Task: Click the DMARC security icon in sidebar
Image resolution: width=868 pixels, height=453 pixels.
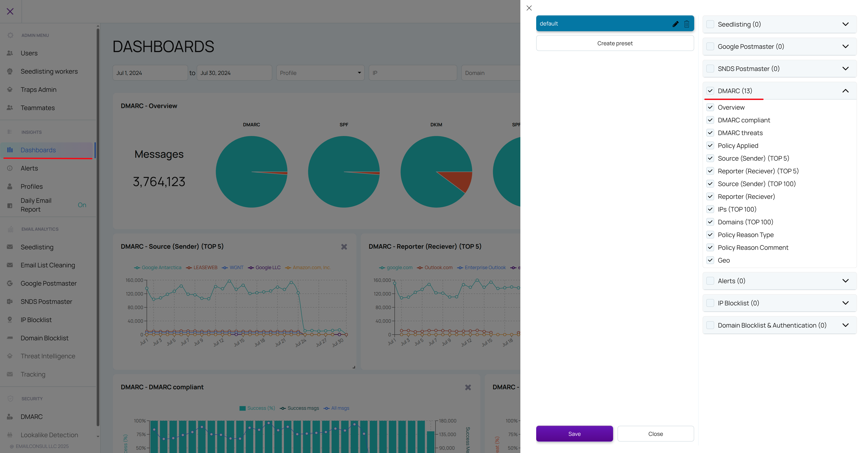Action: [10, 417]
